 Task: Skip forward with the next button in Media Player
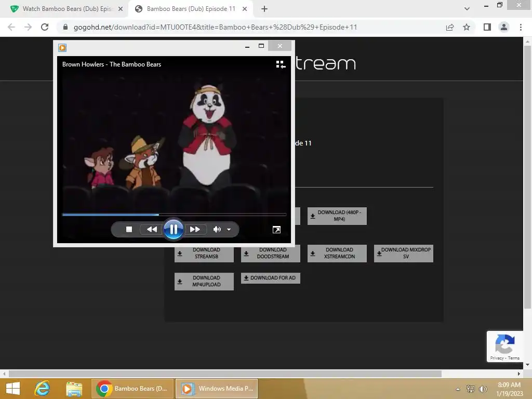(195, 230)
